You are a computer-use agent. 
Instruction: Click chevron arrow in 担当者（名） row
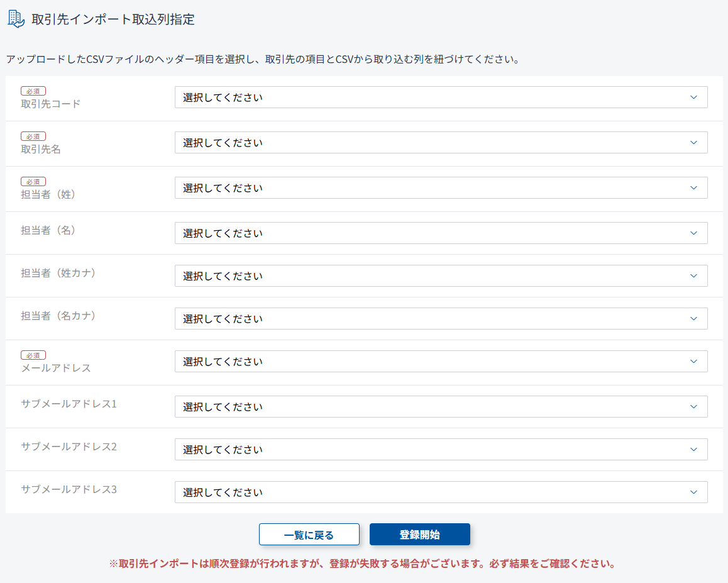(x=693, y=233)
